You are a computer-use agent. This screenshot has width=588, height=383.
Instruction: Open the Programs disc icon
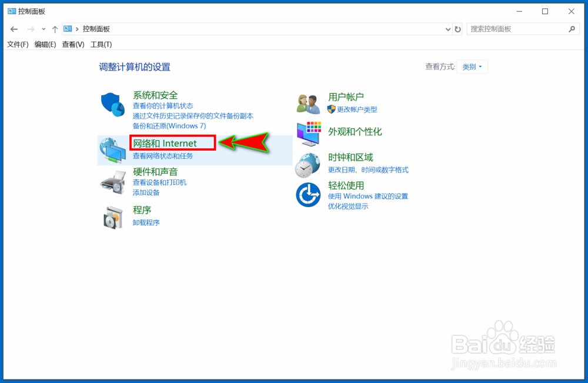coord(113,217)
